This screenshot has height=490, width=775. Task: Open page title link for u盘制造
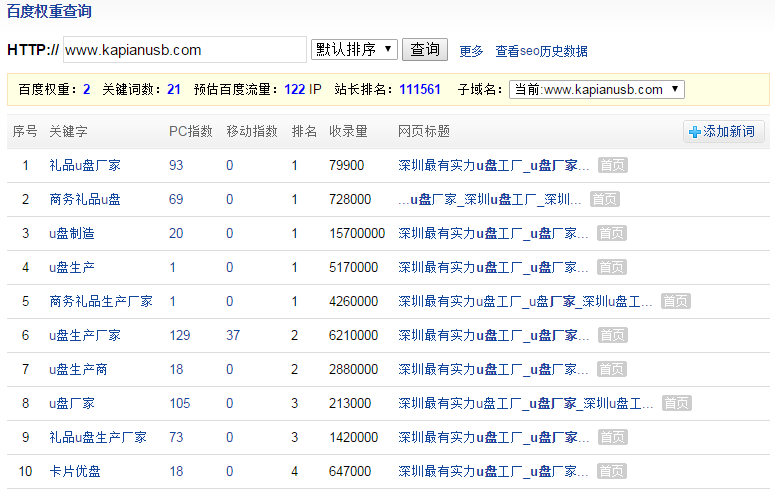493,233
